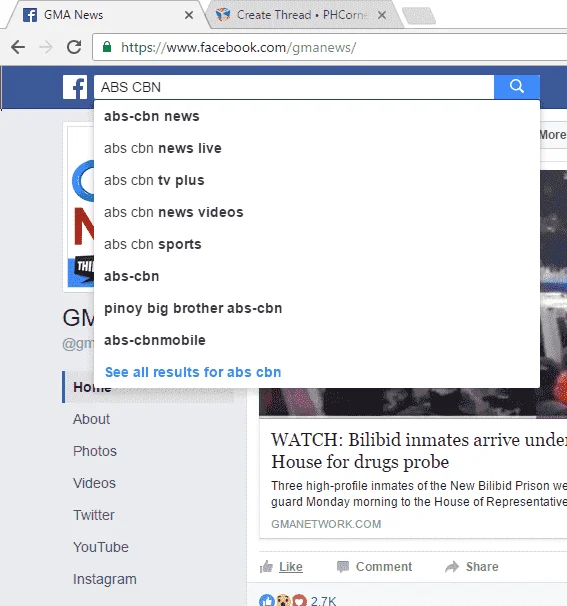Select suggestion "abs cbn news videos"
Viewport: 567px width, 606px height.
317,213
